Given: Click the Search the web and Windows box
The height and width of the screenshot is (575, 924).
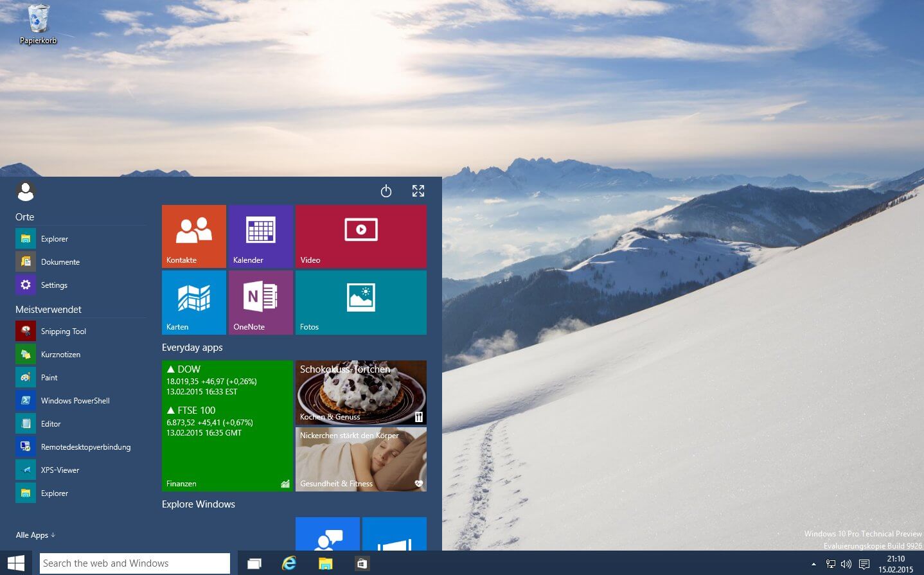Looking at the screenshot, I should pos(134,563).
